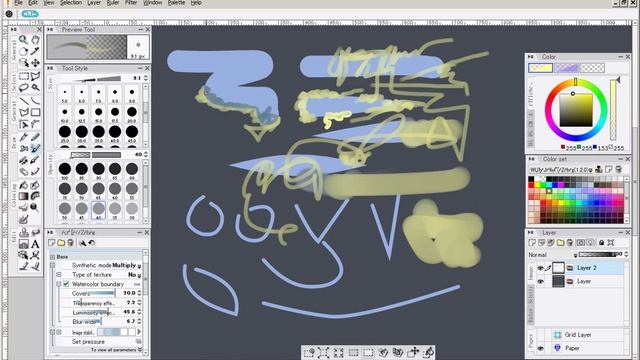Select the pencil drawing tool

tap(36, 137)
